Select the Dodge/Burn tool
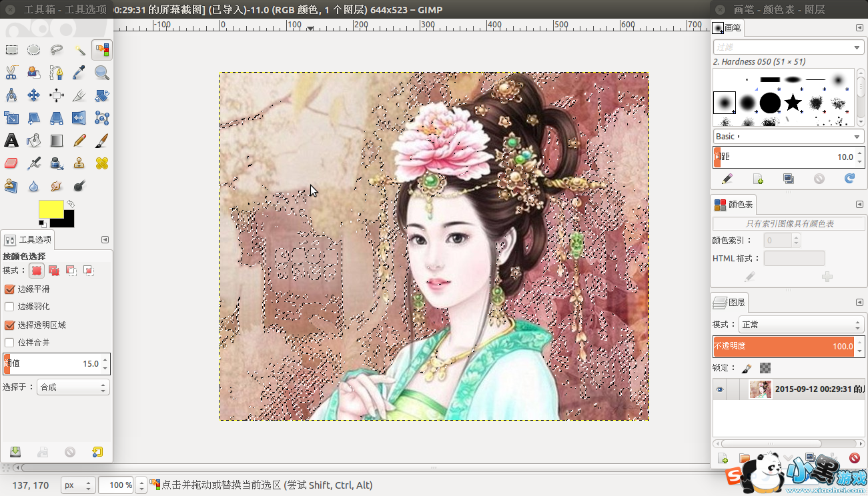The width and height of the screenshot is (868, 496). [79, 186]
